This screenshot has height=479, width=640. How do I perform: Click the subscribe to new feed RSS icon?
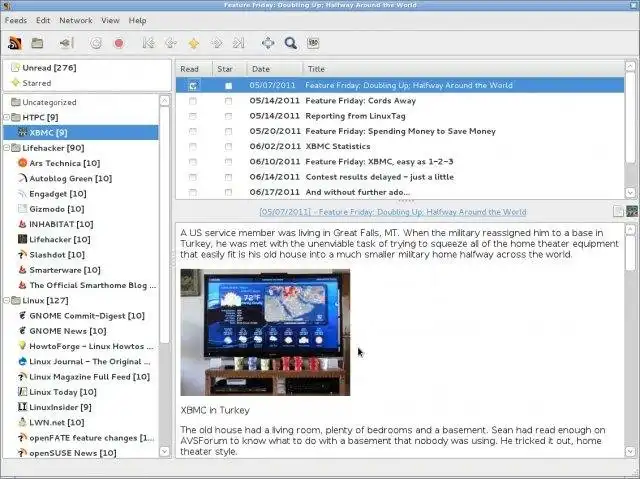point(15,43)
